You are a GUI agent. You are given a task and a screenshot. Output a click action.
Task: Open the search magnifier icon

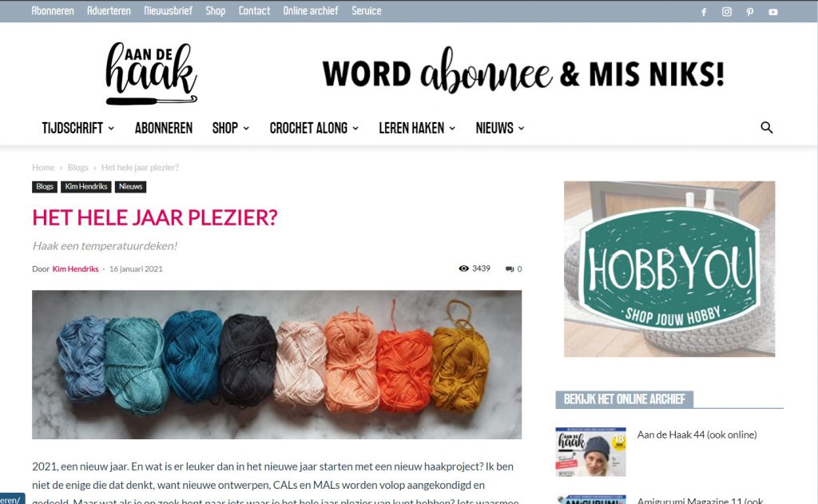(x=766, y=127)
